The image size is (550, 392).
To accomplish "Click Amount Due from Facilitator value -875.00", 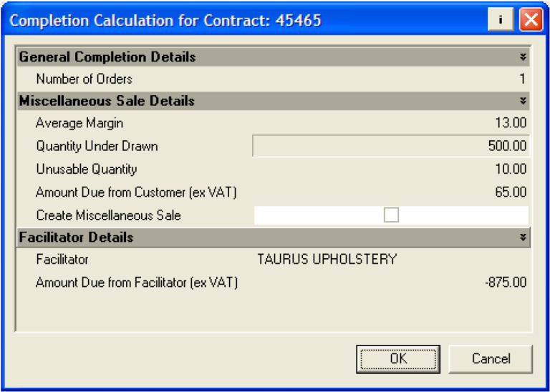I will point(506,283).
